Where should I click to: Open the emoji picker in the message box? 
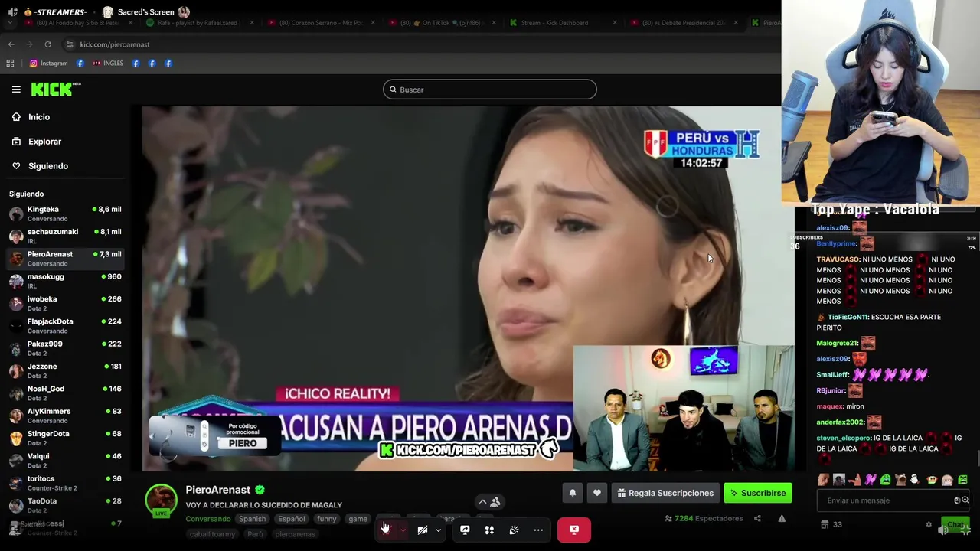(x=958, y=500)
